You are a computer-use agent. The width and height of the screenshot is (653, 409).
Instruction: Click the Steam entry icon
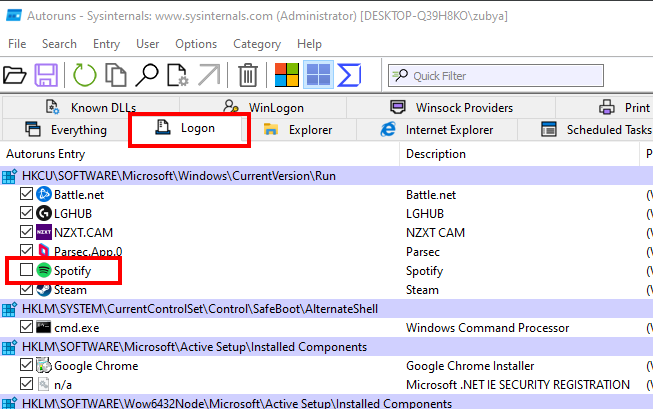pos(44,289)
